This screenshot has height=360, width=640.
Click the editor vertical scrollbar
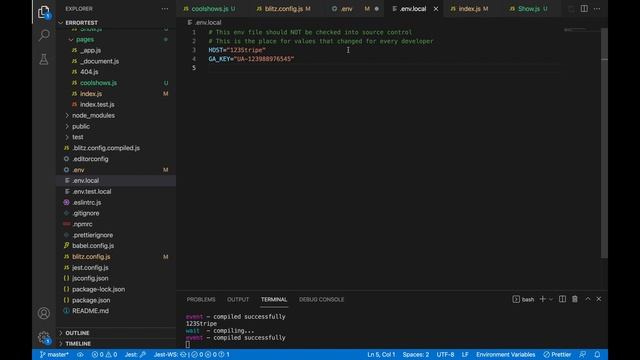(604, 143)
